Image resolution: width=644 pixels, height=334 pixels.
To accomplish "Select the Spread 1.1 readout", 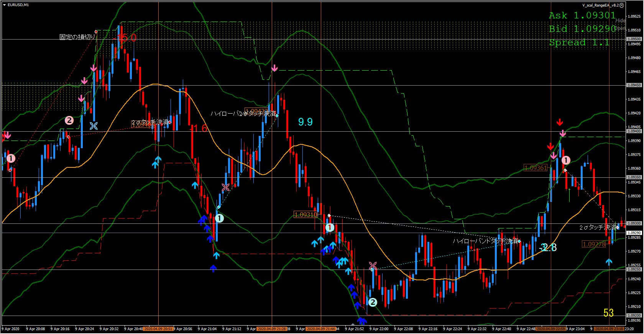I will (x=579, y=42).
